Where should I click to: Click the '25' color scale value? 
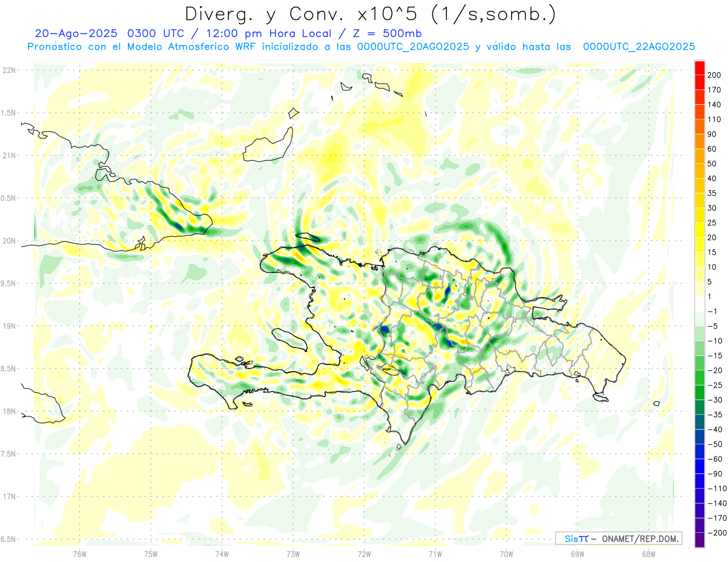[x=713, y=222]
